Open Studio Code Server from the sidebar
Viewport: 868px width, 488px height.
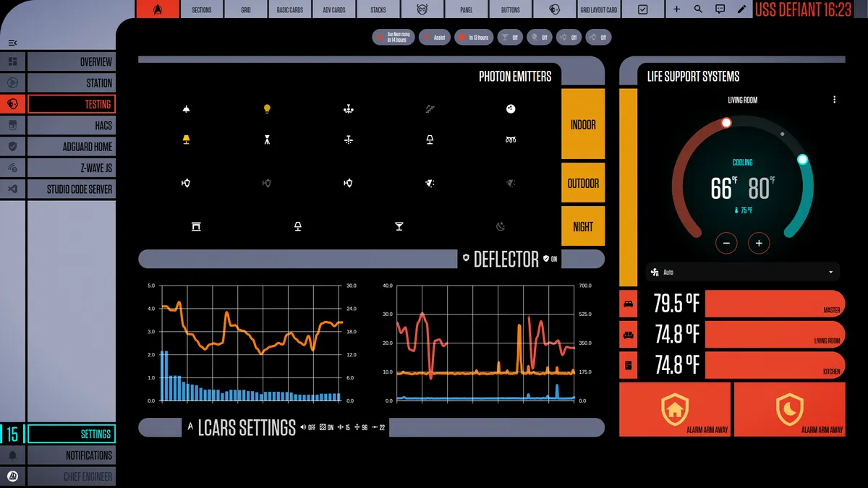coord(71,189)
